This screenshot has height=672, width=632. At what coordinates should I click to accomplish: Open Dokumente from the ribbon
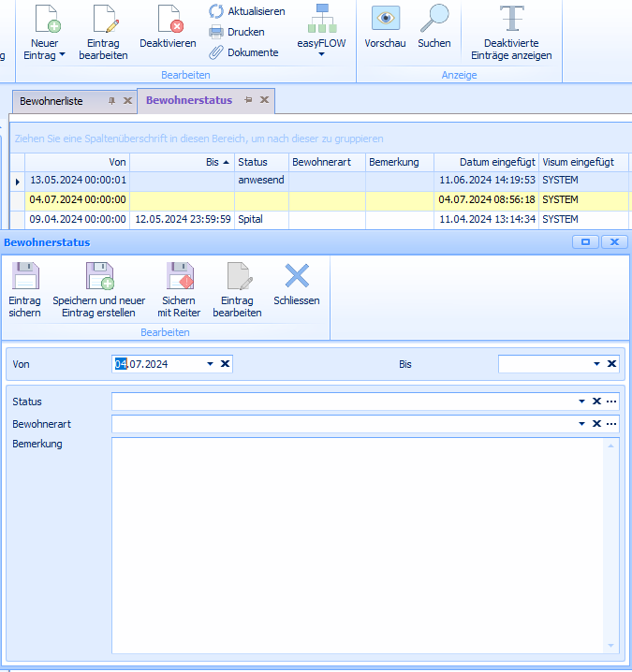(x=243, y=52)
